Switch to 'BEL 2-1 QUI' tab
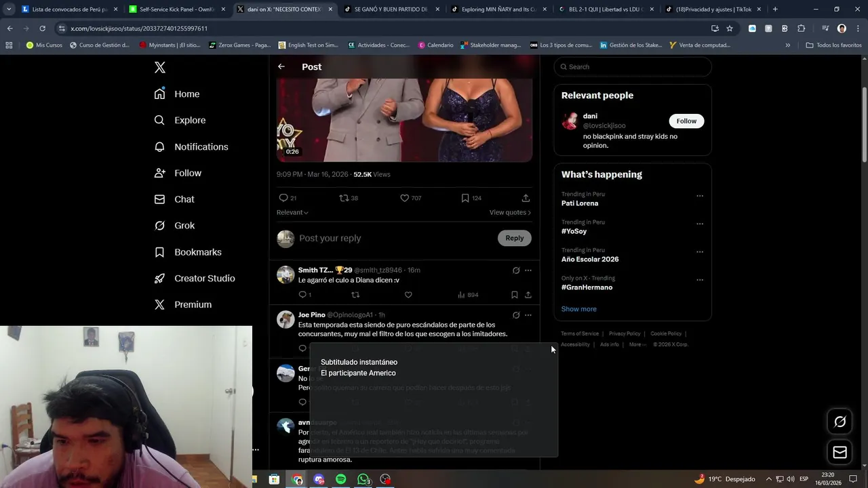The width and height of the screenshot is (868, 488). pyautogui.click(x=606, y=9)
